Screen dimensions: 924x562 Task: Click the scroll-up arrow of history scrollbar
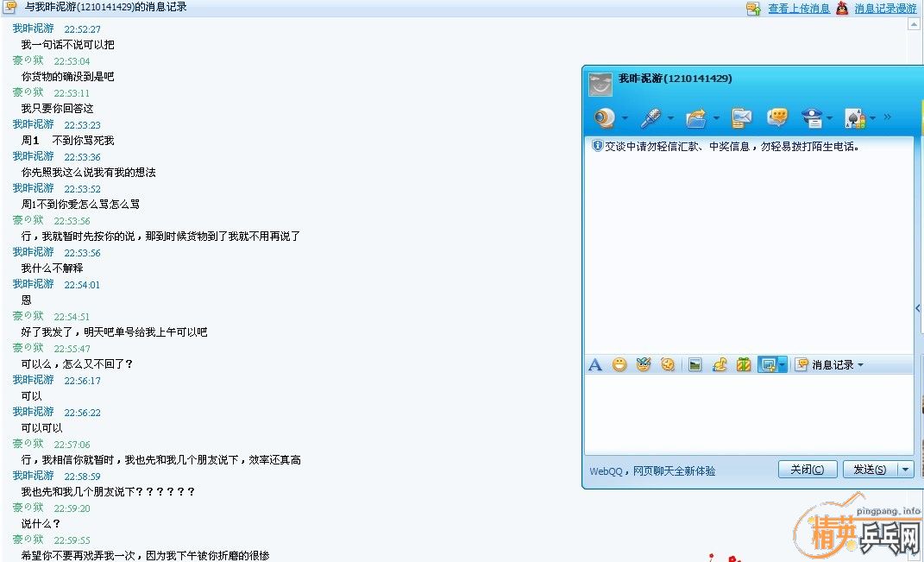click(x=914, y=24)
